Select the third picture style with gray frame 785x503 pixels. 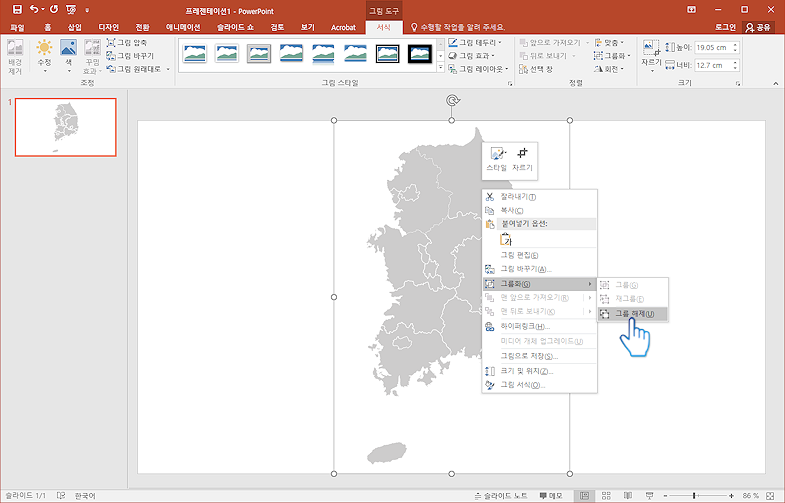coord(259,53)
